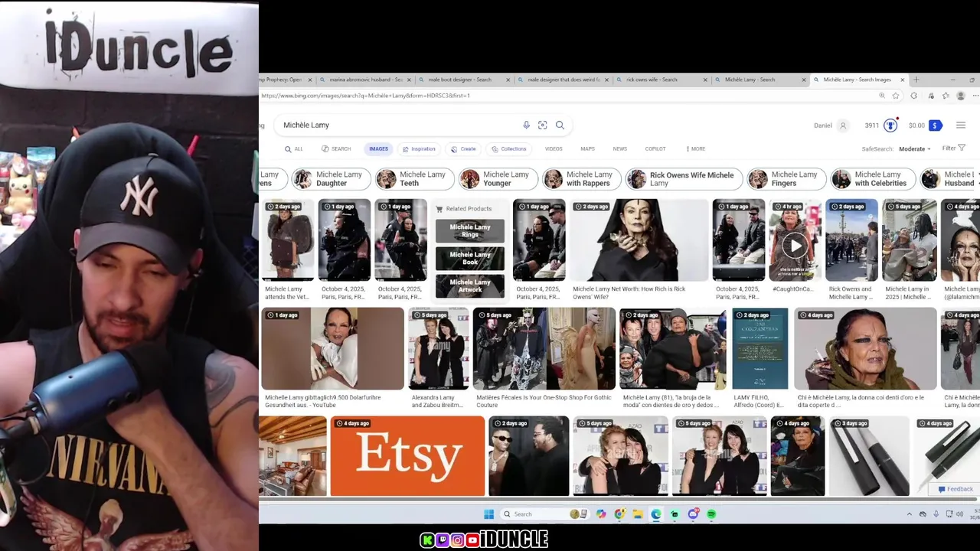The height and width of the screenshot is (551, 980).
Task: Open the COPILOT tab
Action: (x=655, y=149)
